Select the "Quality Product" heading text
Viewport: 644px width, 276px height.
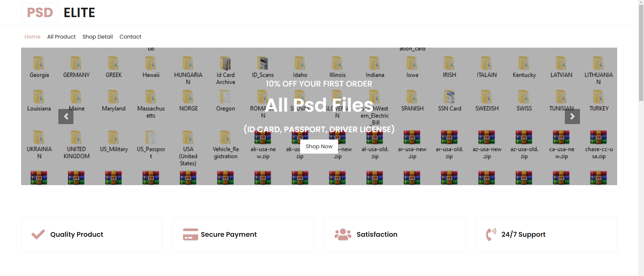pos(77,234)
